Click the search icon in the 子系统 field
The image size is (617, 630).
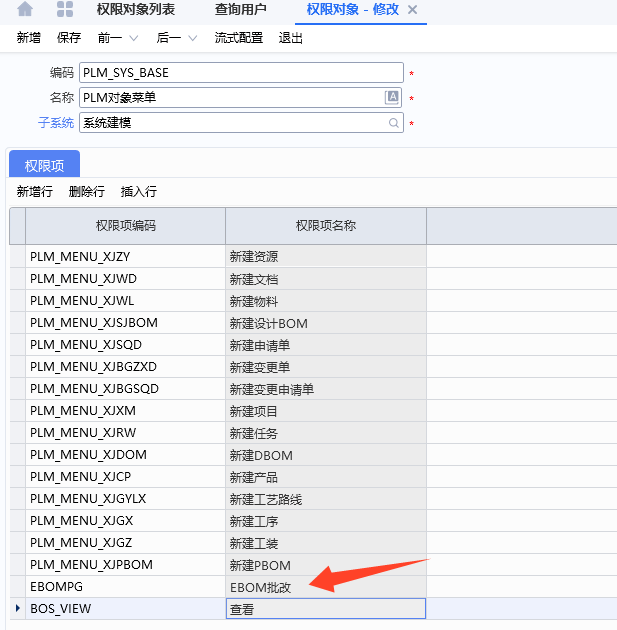pos(393,123)
